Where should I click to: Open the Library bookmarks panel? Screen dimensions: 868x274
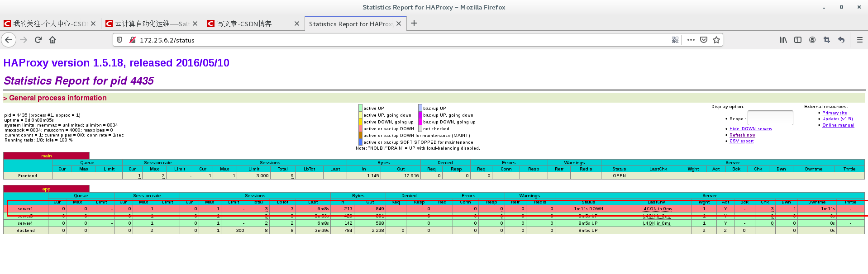coord(783,40)
